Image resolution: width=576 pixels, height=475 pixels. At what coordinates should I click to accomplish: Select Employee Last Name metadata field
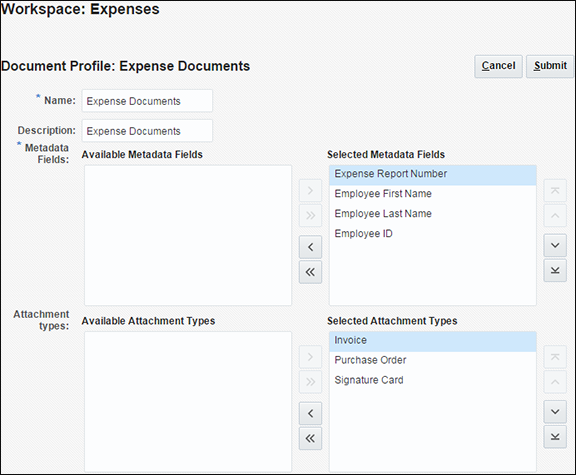(433, 213)
